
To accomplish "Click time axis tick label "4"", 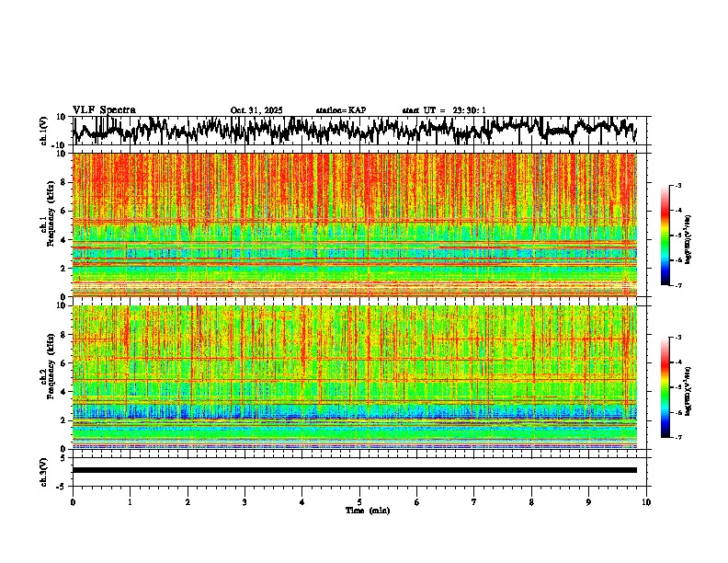I will pyautogui.click(x=301, y=502).
